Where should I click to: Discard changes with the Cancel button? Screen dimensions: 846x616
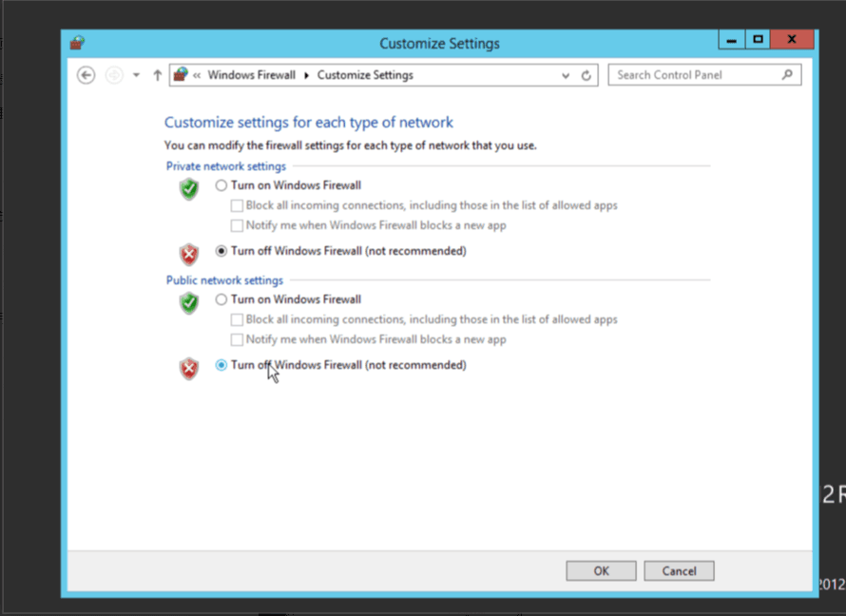coord(679,570)
